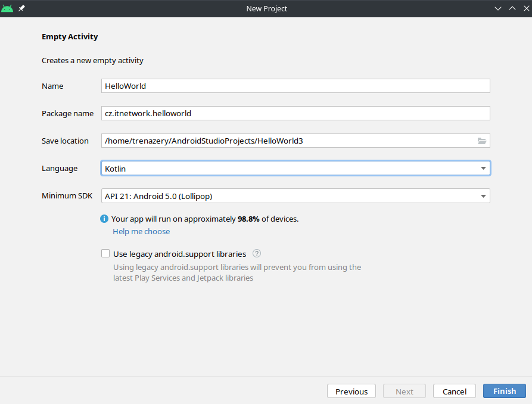The width and height of the screenshot is (532, 404).
Task: Click the pin icon in title bar
Action: tap(22, 8)
